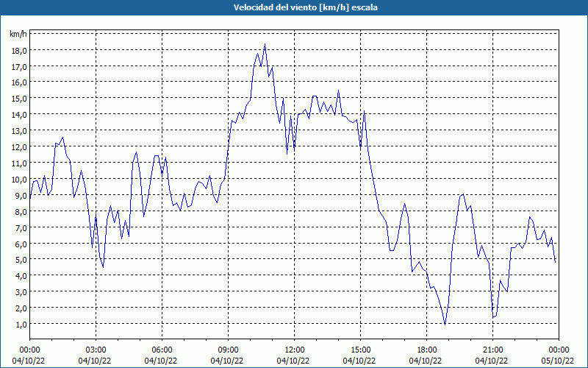Select the 9,0 y-axis value
588x368 pixels.
pyautogui.click(x=21, y=196)
